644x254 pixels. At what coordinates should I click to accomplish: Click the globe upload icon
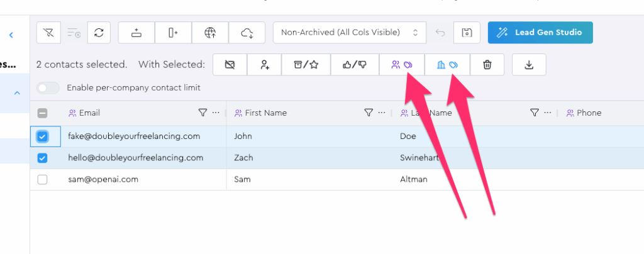tap(210, 33)
